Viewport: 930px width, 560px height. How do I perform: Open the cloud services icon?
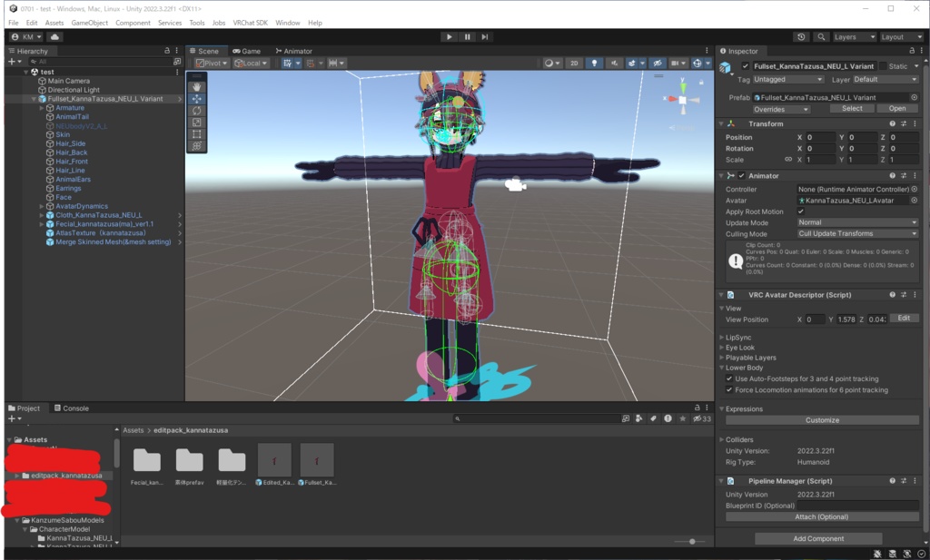click(x=55, y=36)
